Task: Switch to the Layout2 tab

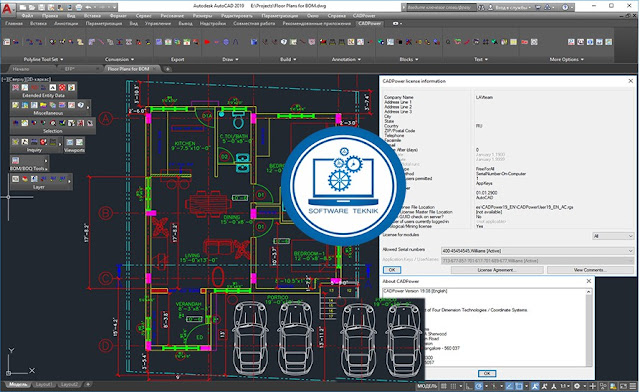Action: tap(69, 385)
